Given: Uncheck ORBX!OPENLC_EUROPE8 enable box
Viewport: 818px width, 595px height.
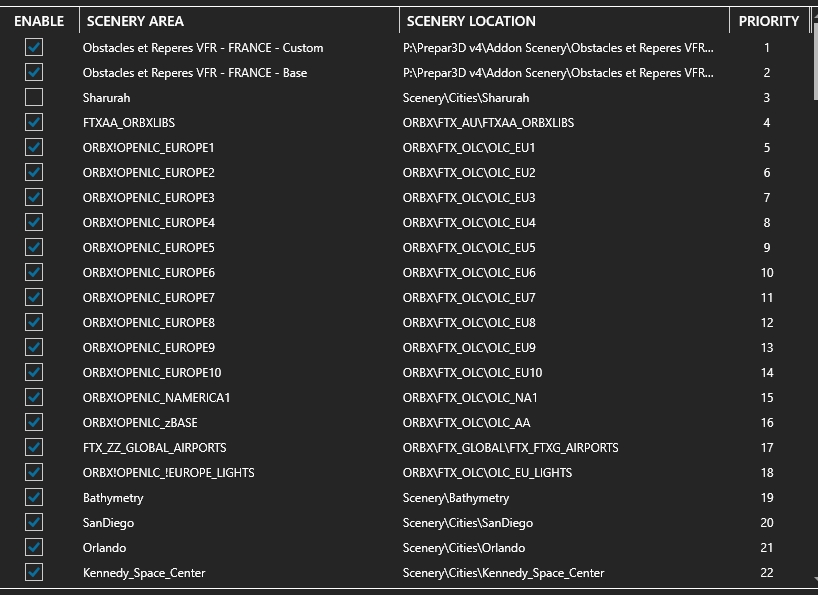Looking at the screenshot, I should (x=34, y=323).
